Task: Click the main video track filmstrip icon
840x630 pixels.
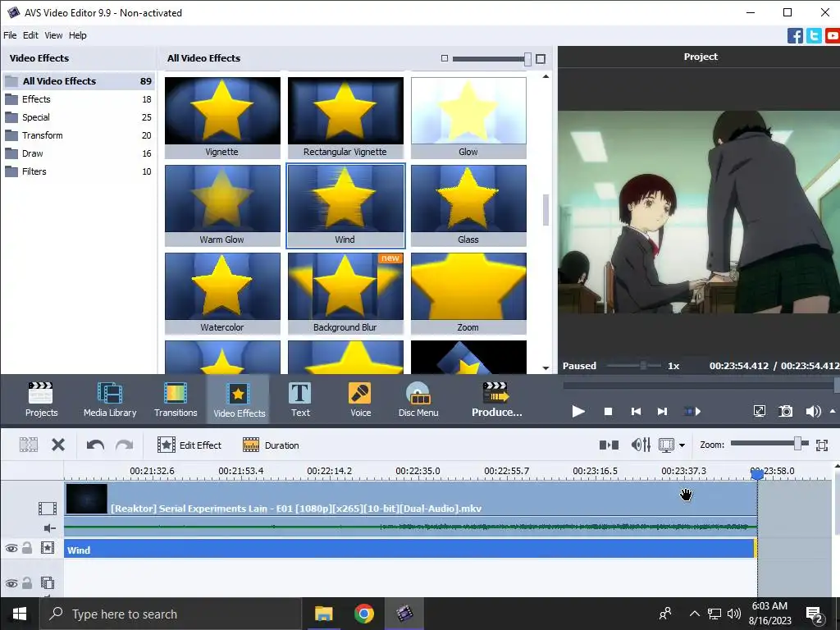Action: (x=47, y=508)
